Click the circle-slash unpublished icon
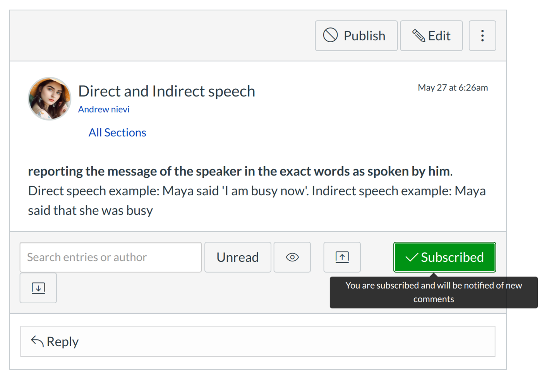 click(x=330, y=35)
